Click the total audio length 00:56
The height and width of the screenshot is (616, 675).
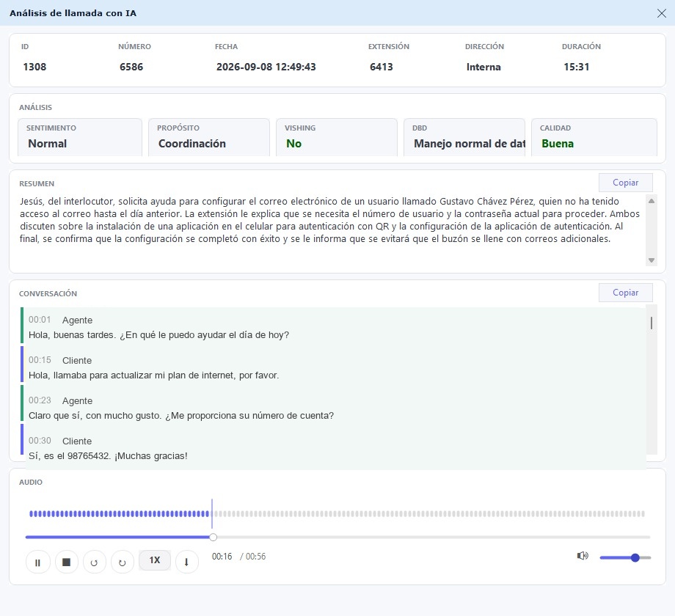(x=256, y=556)
